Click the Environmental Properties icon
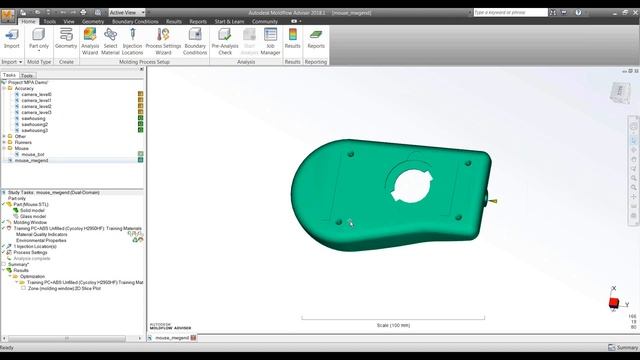The height and width of the screenshot is (360, 640). [x=138, y=240]
